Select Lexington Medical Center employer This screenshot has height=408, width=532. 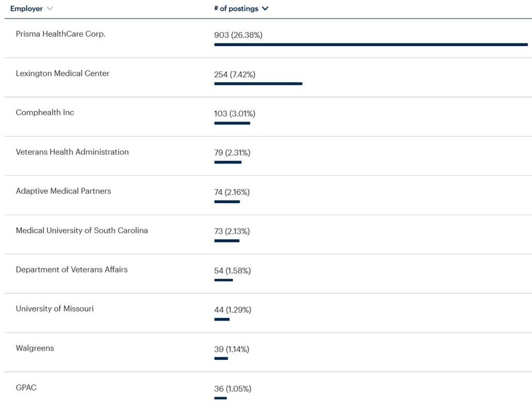62,73
